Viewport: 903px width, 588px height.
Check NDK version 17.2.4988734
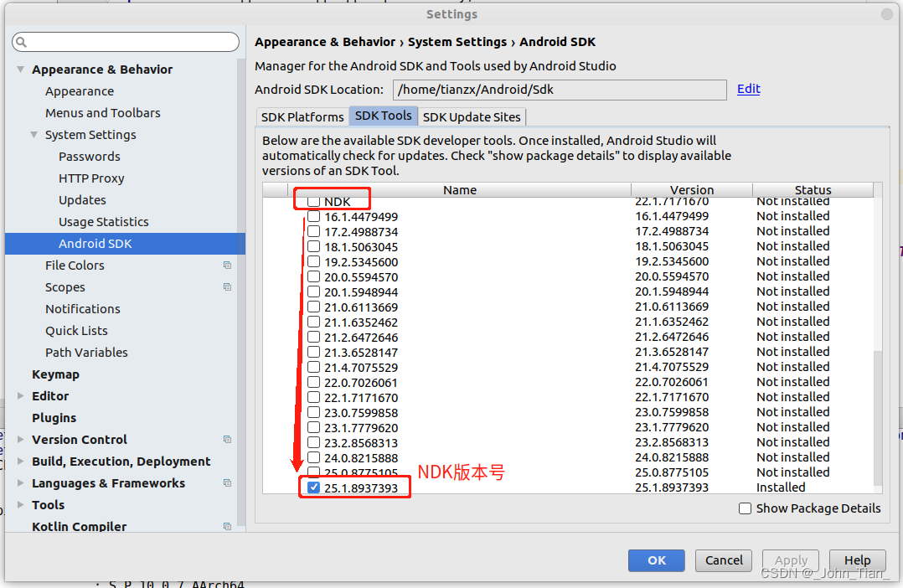(313, 231)
